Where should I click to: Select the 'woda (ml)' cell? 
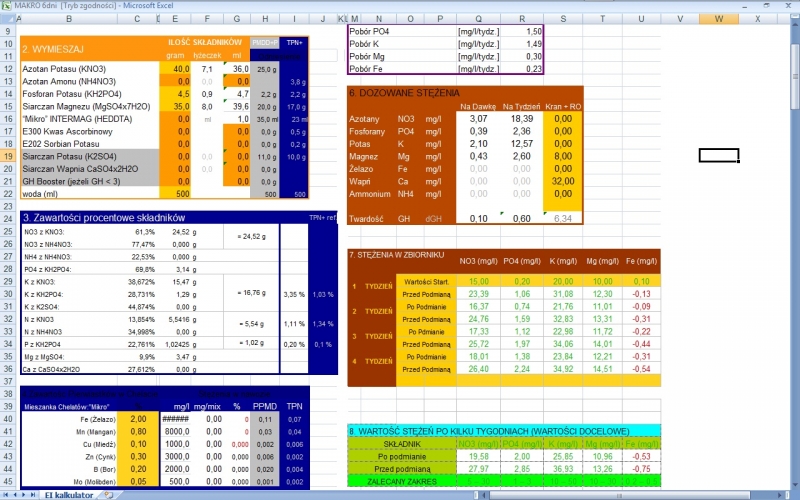point(90,194)
